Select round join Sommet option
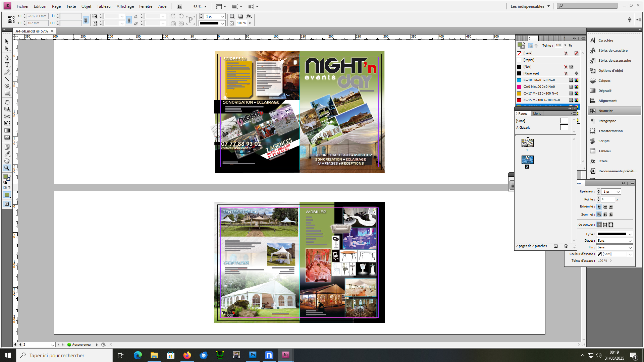 [x=605, y=215]
